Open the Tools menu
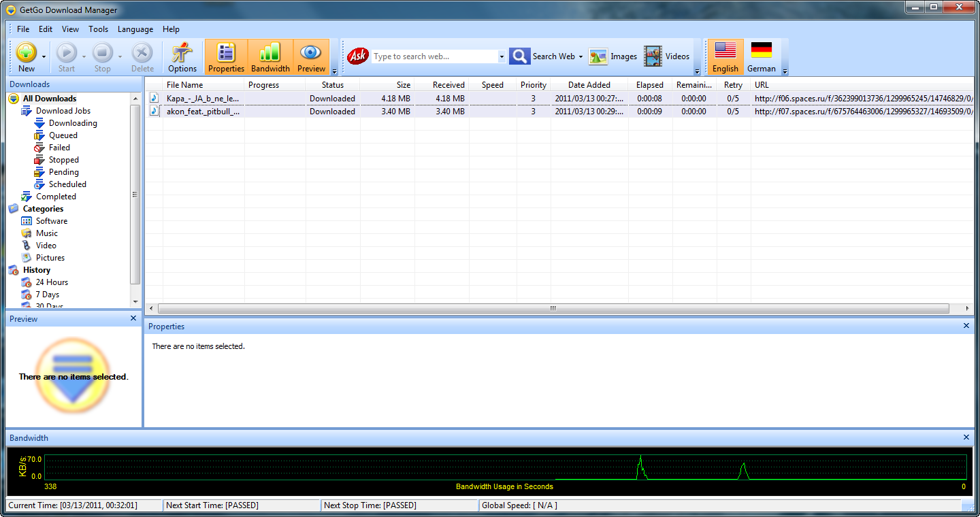Screen dimensions: 980x517 coord(98,29)
